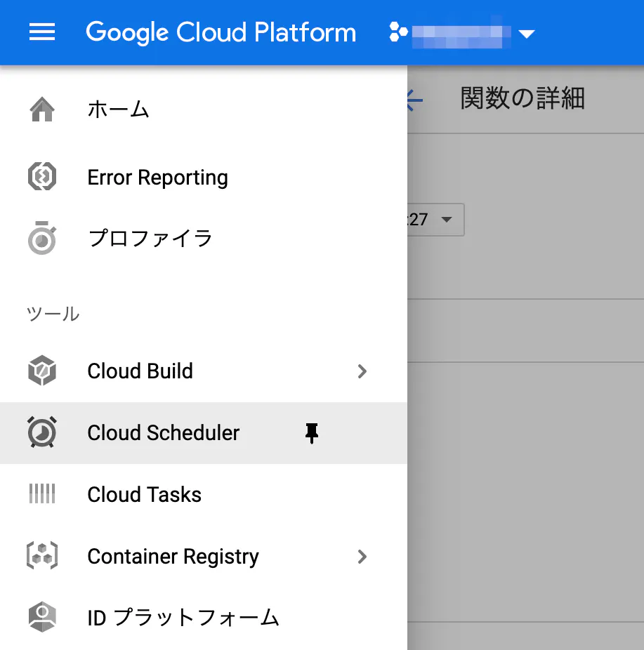The height and width of the screenshot is (650, 644).
Task: Collapse the details panel with the back arrow
Action: [414, 100]
